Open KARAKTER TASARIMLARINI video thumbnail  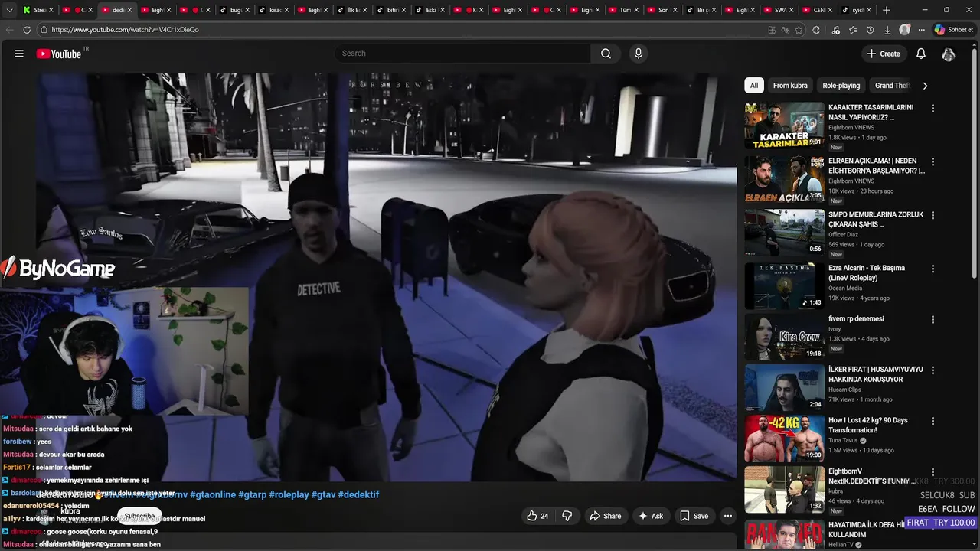pos(785,126)
